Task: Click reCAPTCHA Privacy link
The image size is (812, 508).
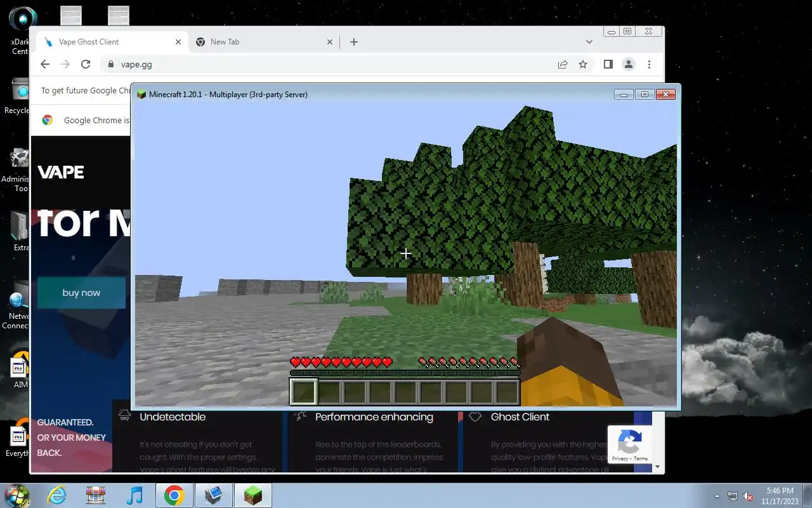Action: [x=620, y=458]
